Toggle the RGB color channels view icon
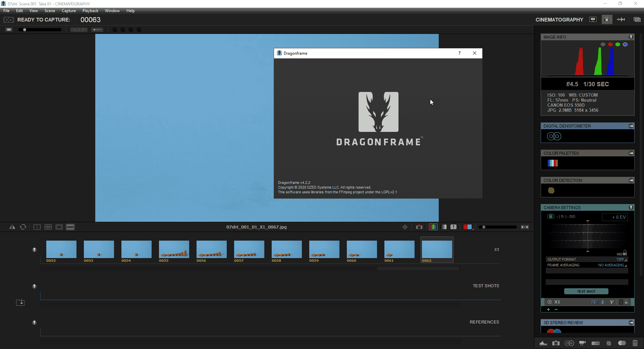The width and height of the screenshot is (644, 349). [x=433, y=227]
